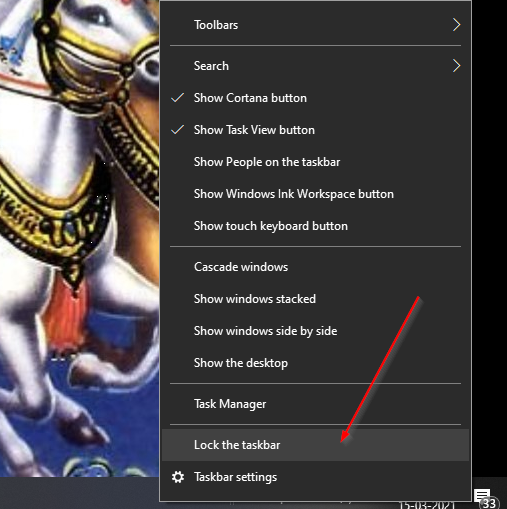Uncheck Show Task View button

pos(315,130)
